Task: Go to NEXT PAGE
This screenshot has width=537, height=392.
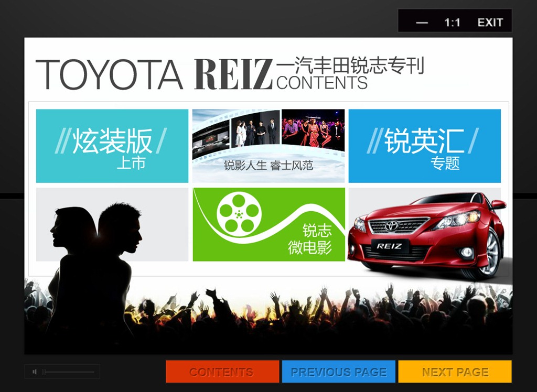Action: pos(455,372)
